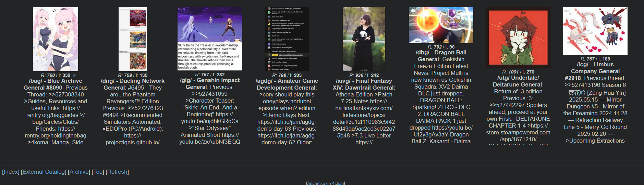Click the '/dbg/ - Dragon Ball General' title

(441, 56)
